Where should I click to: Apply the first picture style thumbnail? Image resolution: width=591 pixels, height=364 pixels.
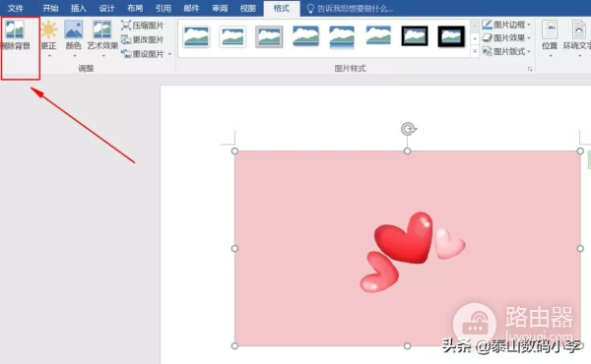point(196,36)
